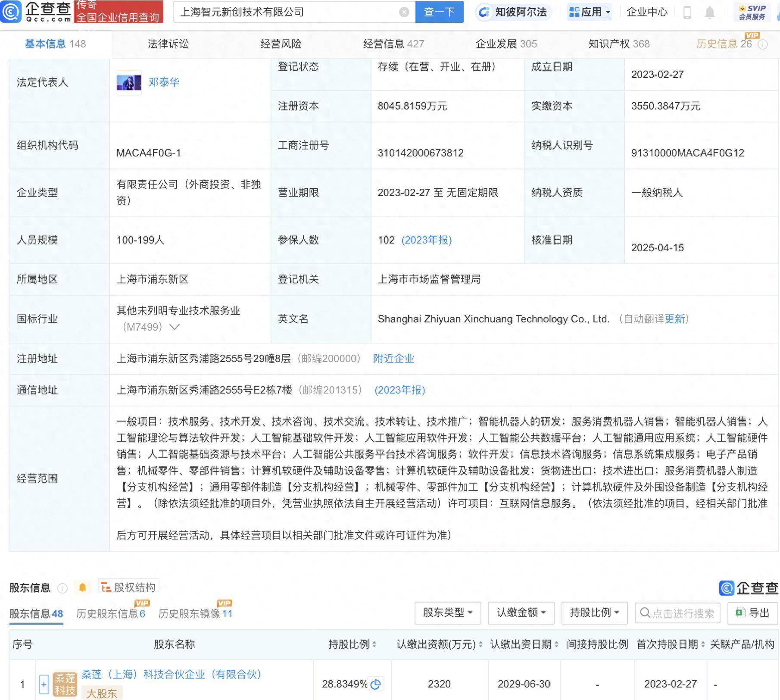The image size is (780, 700).
Task: Click pie-chart icon beside 28.8349% shareholding
Action: (376, 684)
